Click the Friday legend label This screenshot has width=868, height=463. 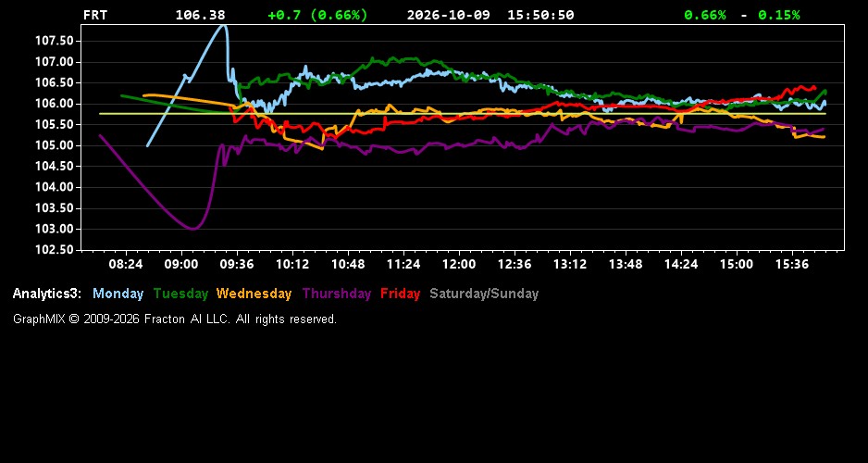(401, 294)
